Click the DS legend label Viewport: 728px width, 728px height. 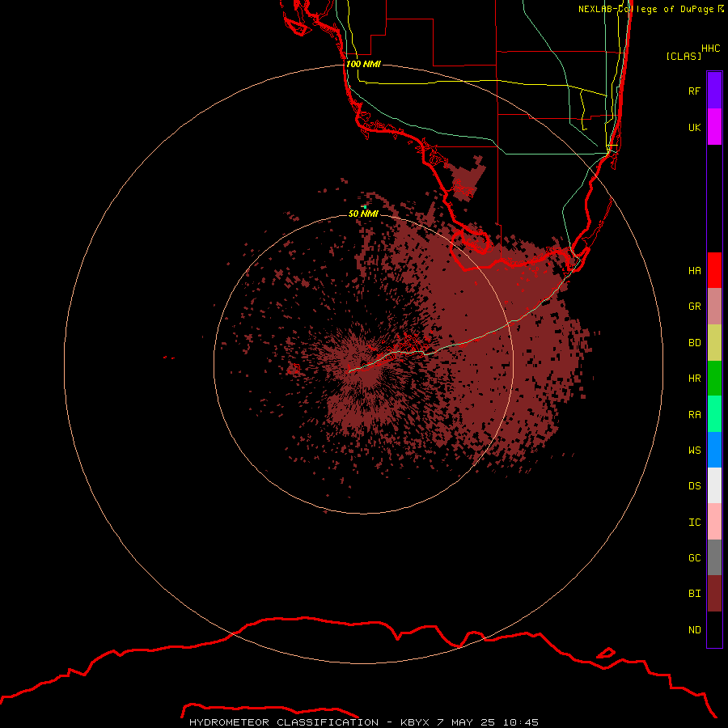click(694, 486)
